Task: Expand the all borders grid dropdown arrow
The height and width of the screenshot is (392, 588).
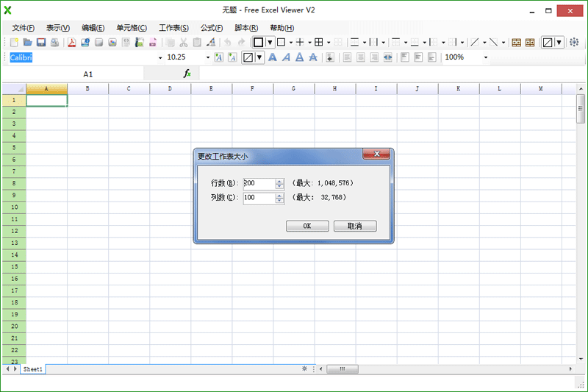Action: (329, 43)
